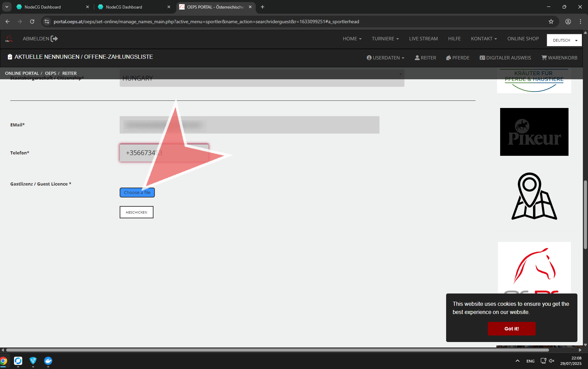Click the Abmelden logout icon
Image resolution: width=588 pixels, height=369 pixels.
tap(54, 39)
